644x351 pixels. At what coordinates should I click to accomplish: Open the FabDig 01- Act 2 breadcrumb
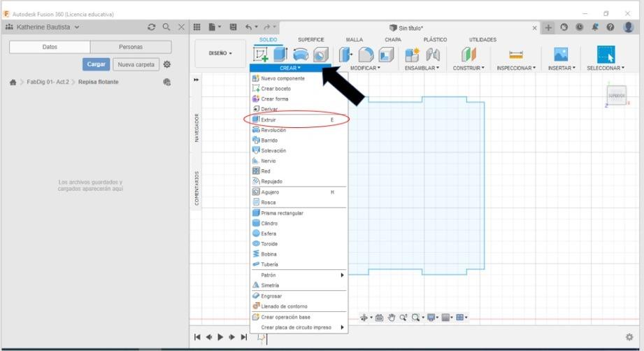click(48, 82)
